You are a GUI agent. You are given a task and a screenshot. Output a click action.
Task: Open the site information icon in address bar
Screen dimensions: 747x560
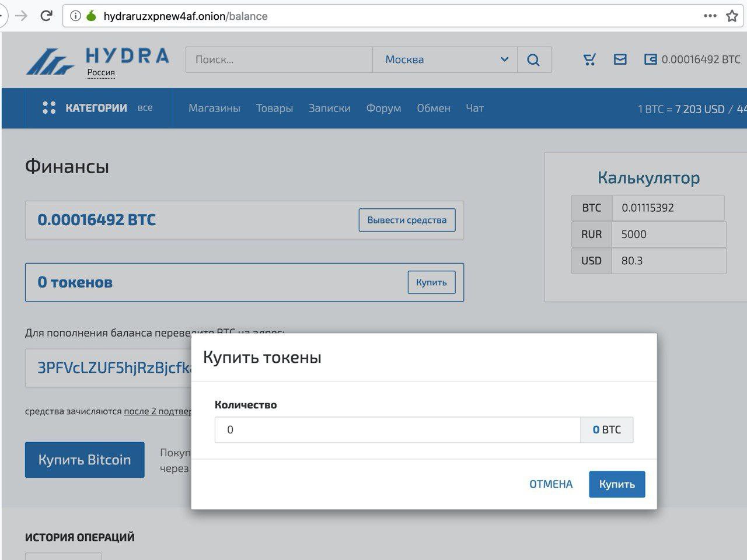pos(75,16)
